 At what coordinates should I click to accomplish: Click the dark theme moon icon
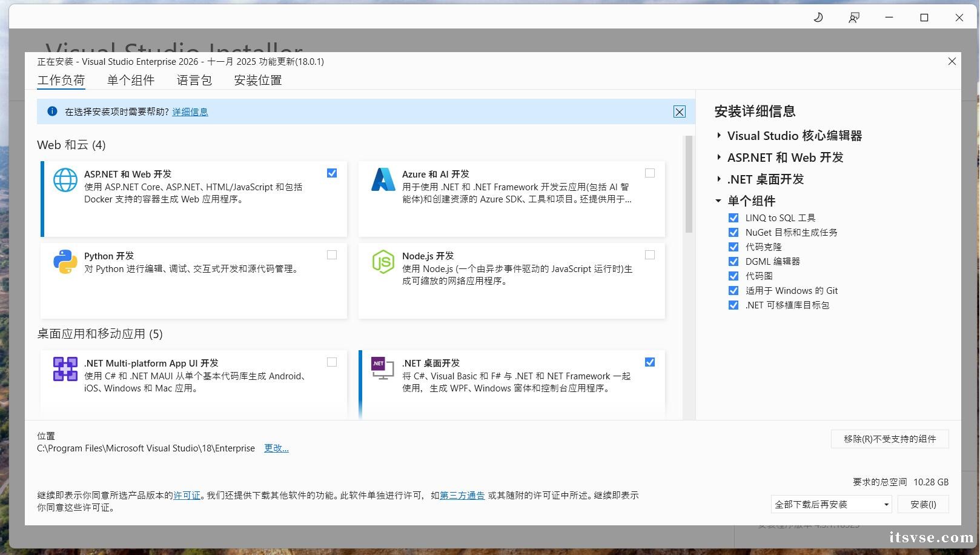818,17
